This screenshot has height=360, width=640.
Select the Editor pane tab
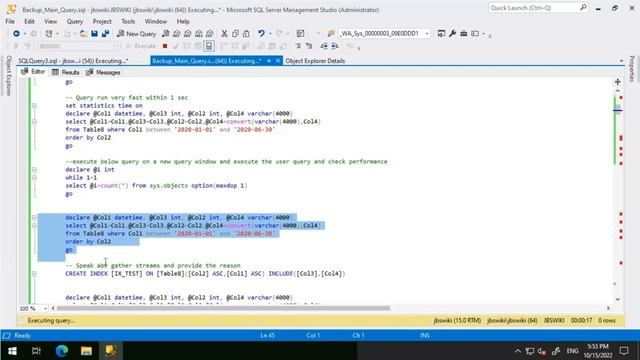[33, 72]
